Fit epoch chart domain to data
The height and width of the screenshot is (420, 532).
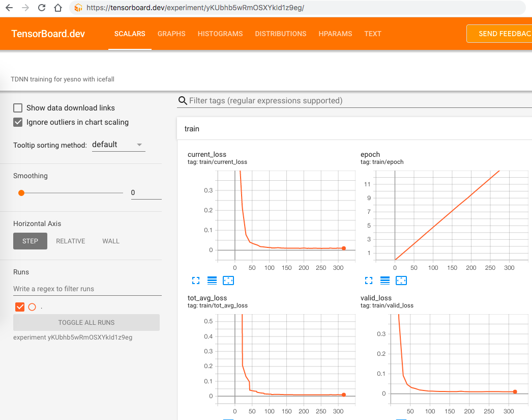(x=401, y=281)
